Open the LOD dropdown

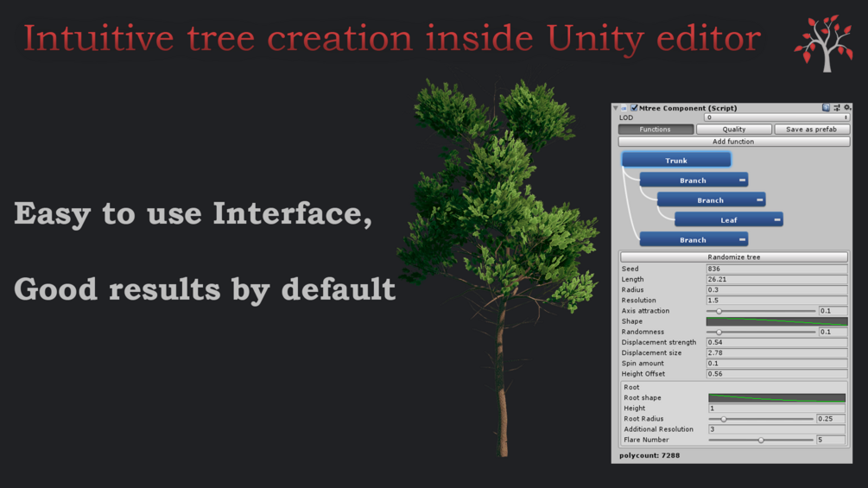(x=776, y=117)
